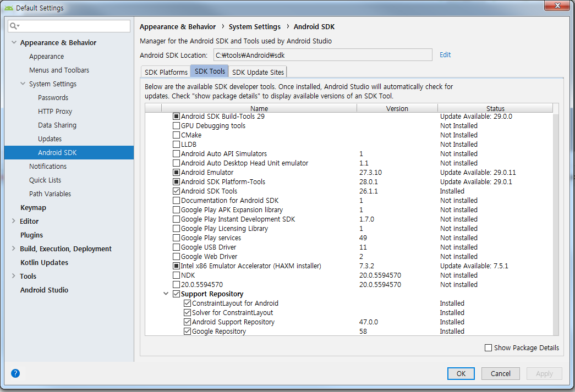The width and height of the screenshot is (575, 392).
Task: Sort by the Status column header
Action: tap(495, 108)
